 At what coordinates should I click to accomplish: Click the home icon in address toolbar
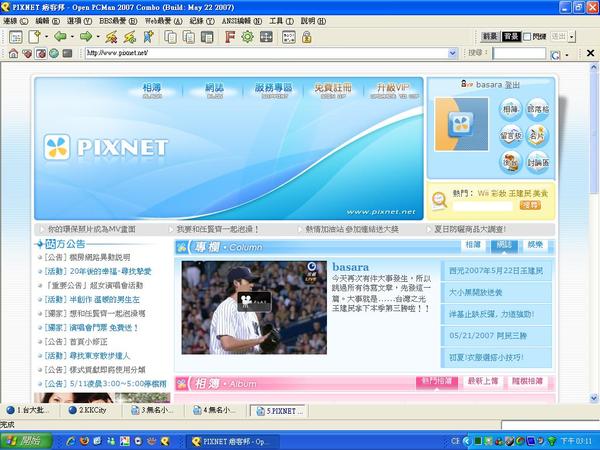point(13,54)
